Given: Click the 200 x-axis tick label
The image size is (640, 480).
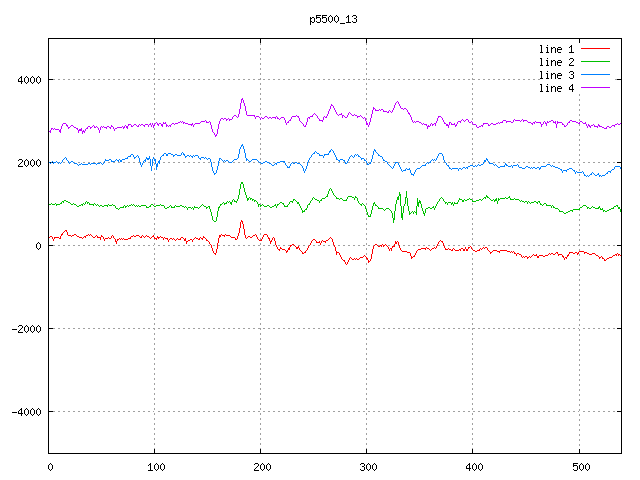Looking at the screenshot, I should pyautogui.click(x=261, y=466).
